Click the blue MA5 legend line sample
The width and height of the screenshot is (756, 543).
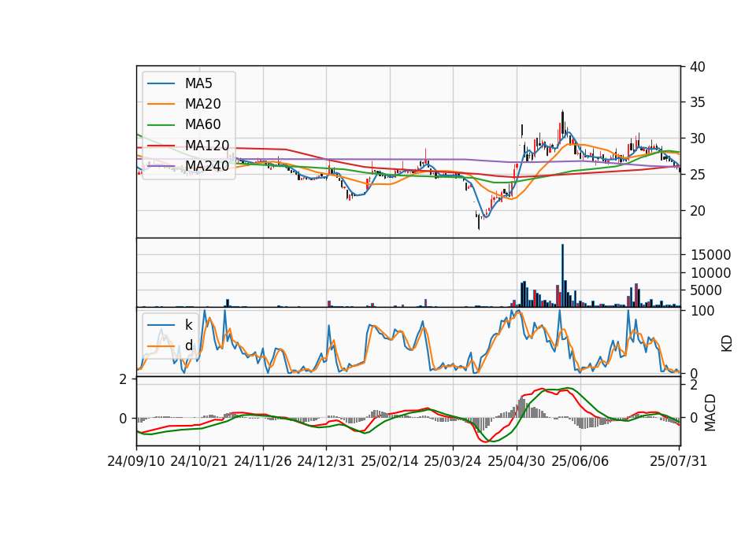pyautogui.click(x=161, y=83)
